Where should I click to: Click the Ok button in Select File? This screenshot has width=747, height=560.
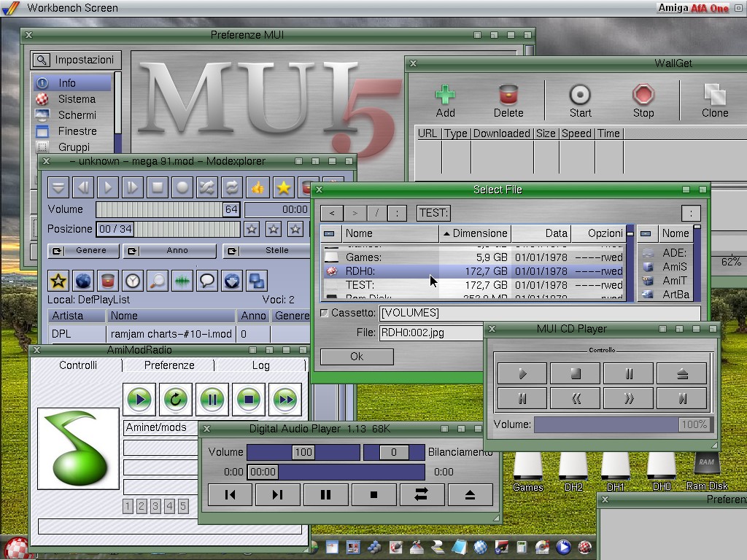click(357, 357)
